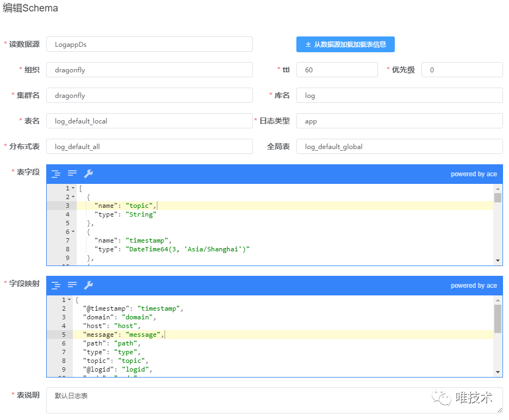The image size is (509, 420).
Task: Focus the 读数据源 field containing LogappDs
Action: [x=150, y=45]
